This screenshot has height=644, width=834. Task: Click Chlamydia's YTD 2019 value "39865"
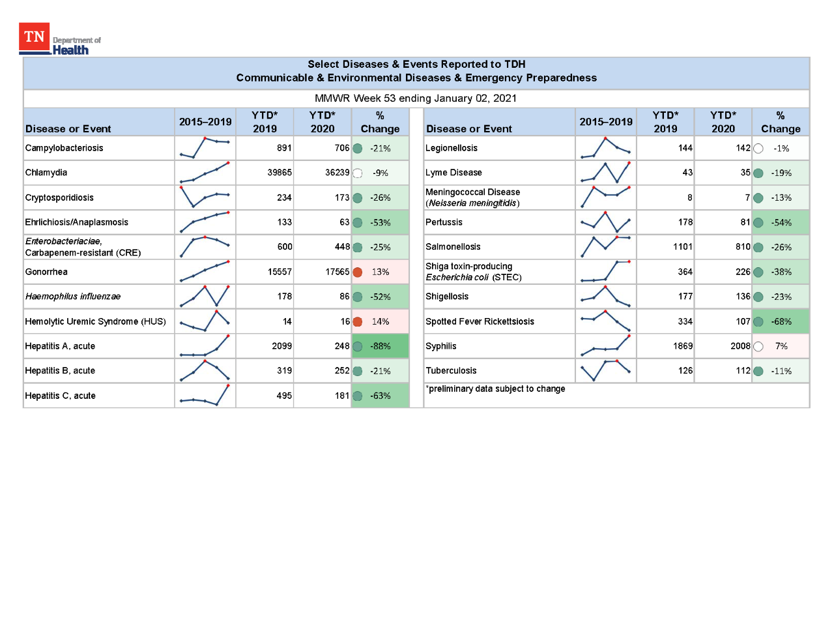point(280,173)
